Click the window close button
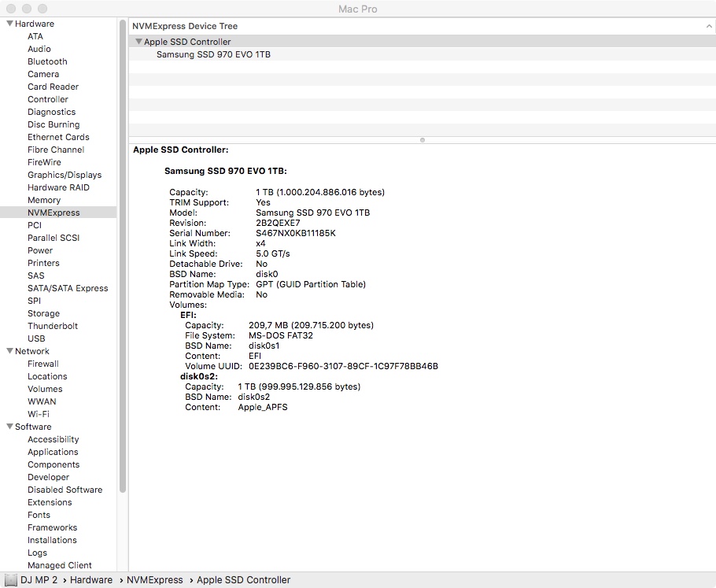Screen dimensions: 716x588 click(x=11, y=9)
